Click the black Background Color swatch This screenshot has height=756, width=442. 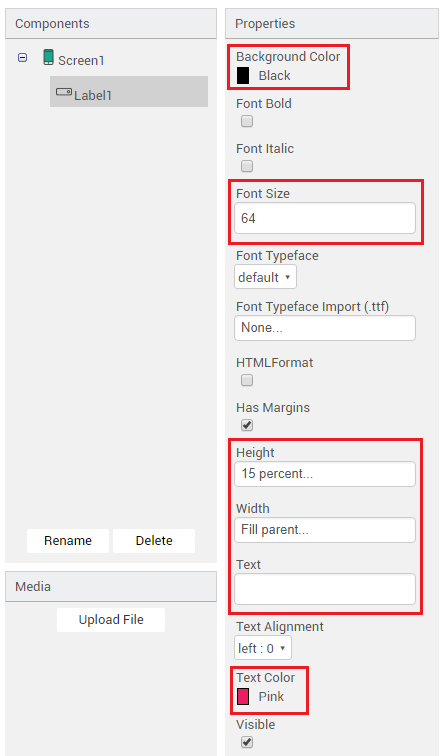243,75
